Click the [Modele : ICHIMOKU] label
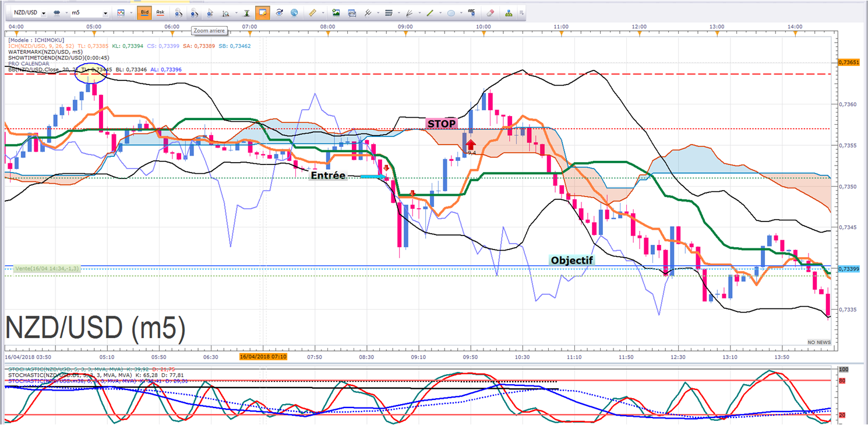Viewport: 868px width, 425px height. point(36,40)
